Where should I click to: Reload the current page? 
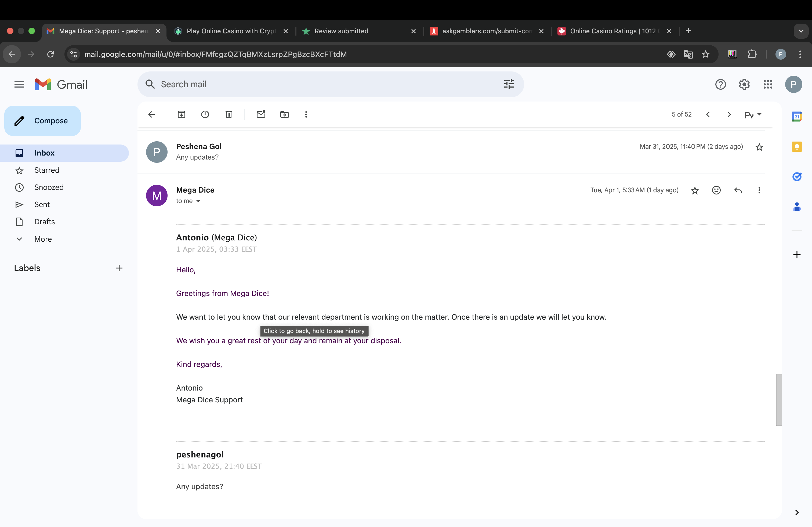click(50, 54)
